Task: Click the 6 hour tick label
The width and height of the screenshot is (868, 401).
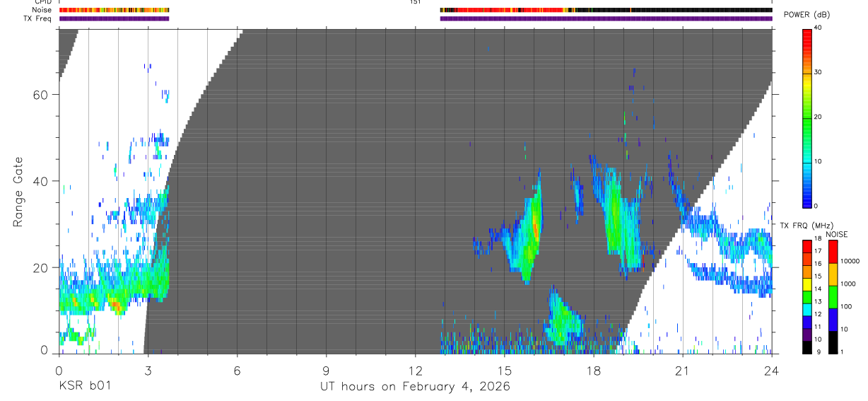Action: (237, 370)
